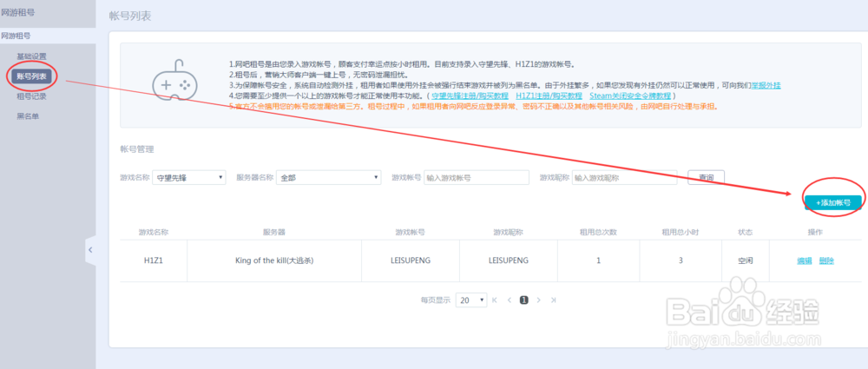This screenshot has width=868, height=369.
Task: Open the 守望先锋注册/购买教程 link
Action: [x=470, y=96]
